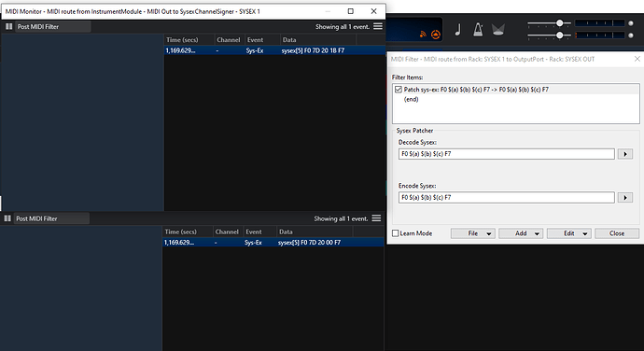This screenshot has width=644, height=351.
Task: Pause the lower MIDI monitor pane
Action: [7, 218]
